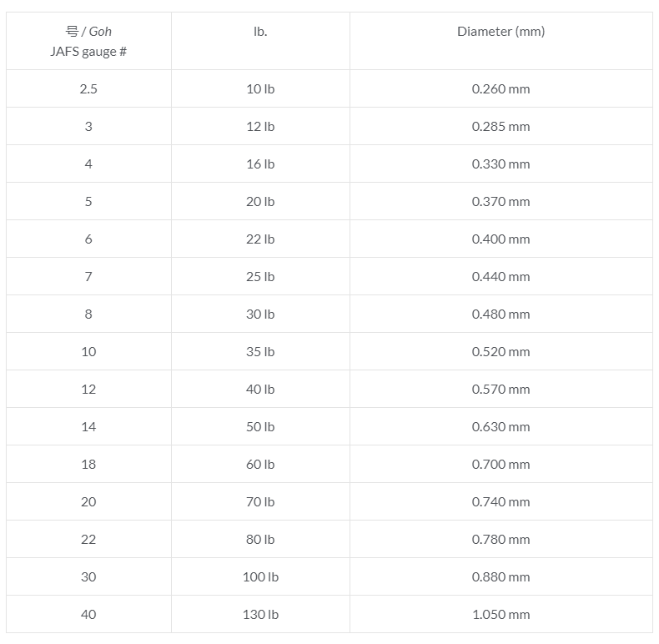Click the 0.440 mm diameter cell
Screen dimensions: 659x644
click(501, 277)
